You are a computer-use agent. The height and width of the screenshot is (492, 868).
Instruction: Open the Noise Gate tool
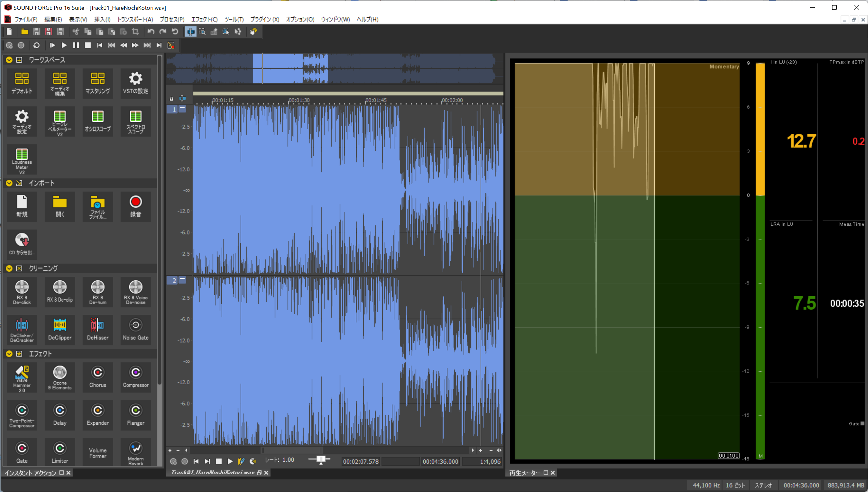click(136, 330)
